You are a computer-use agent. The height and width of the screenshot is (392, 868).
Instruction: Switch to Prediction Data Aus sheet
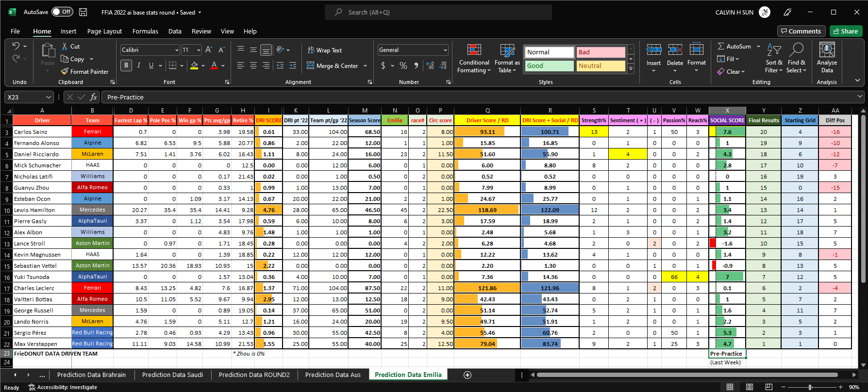333,375
